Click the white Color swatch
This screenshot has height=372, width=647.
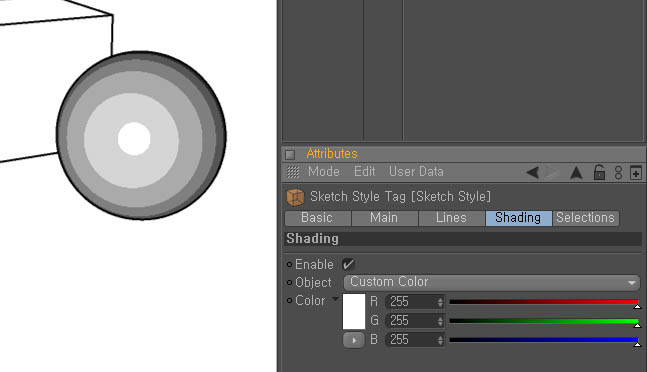[354, 311]
